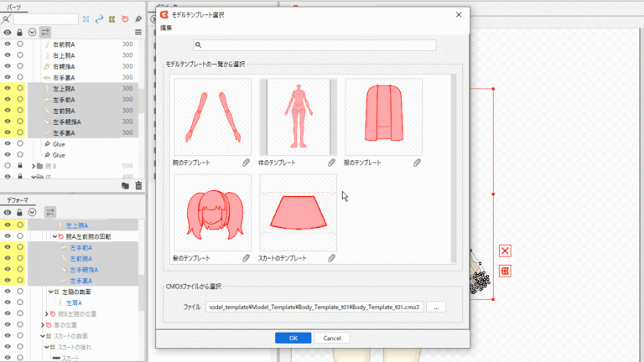644x362 pixels.
Task: Hide the 左腕の曲面 deformer
Action: click(x=8, y=292)
